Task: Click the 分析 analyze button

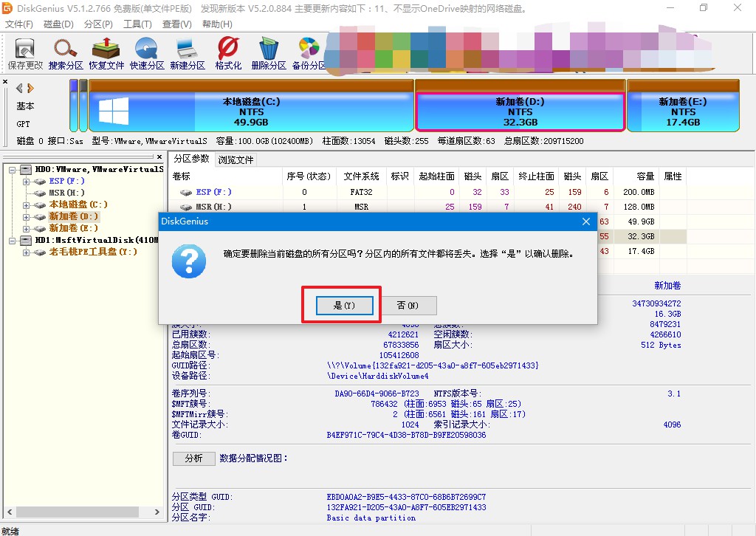Action: click(x=194, y=458)
